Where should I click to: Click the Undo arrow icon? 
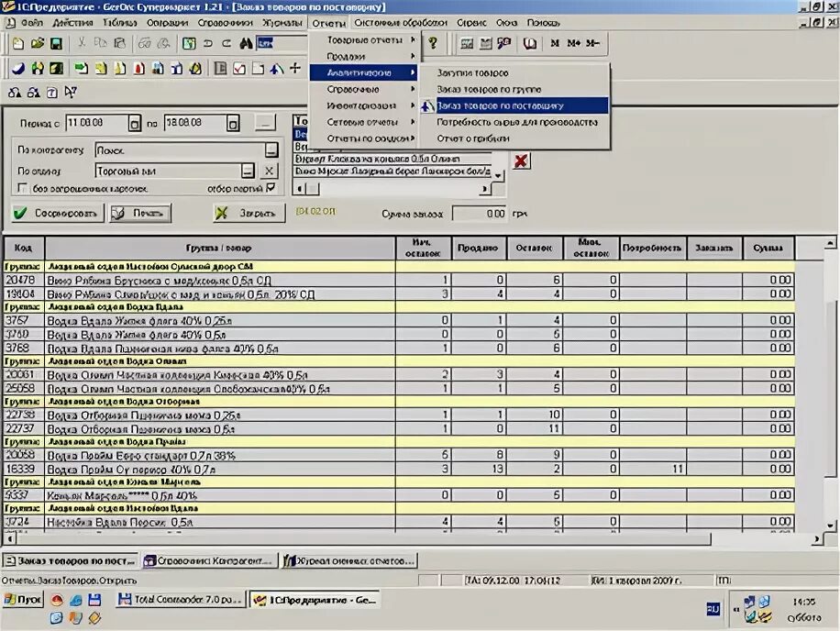208,43
